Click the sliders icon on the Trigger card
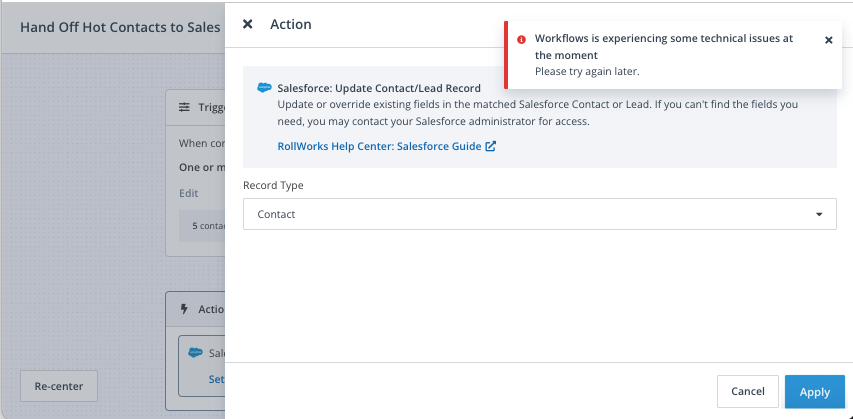This screenshot has width=853, height=419. [x=184, y=107]
